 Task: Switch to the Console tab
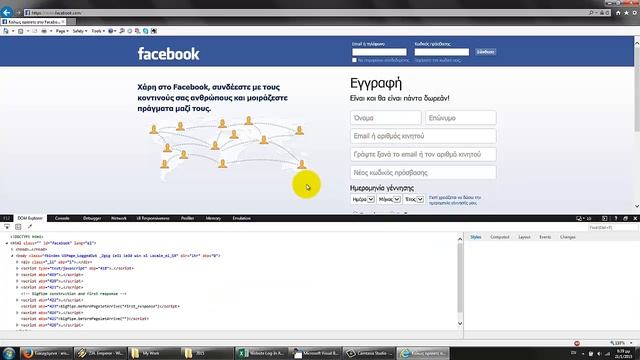(62, 218)
